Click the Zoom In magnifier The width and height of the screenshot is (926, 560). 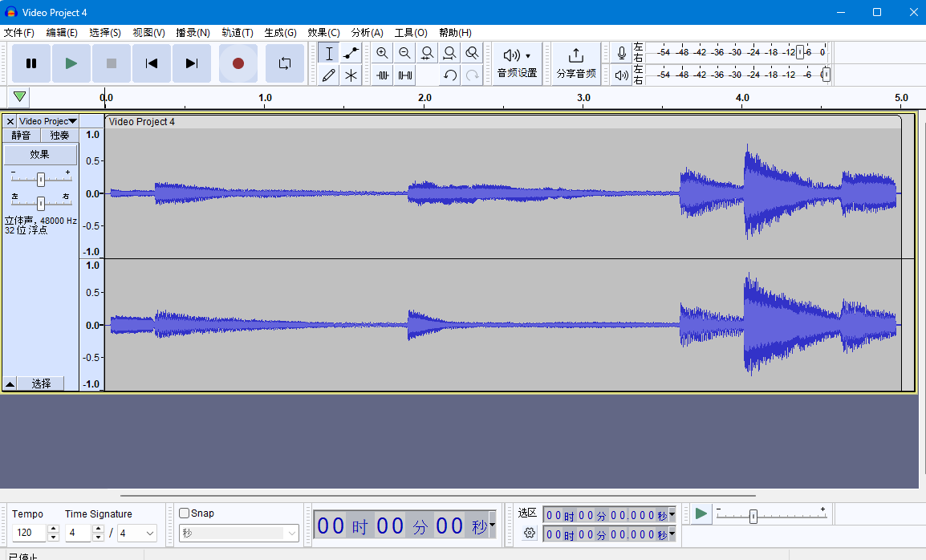point(382,53)
